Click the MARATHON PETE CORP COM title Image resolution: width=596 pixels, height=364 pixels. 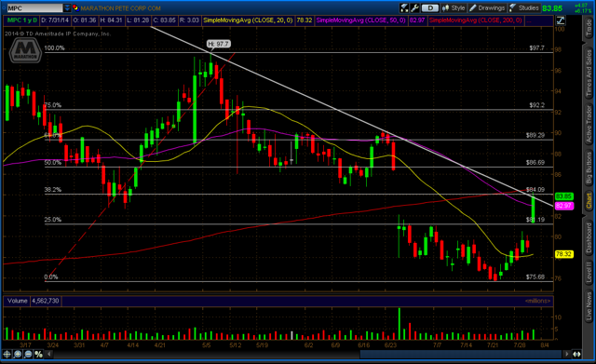coord(120,8)
